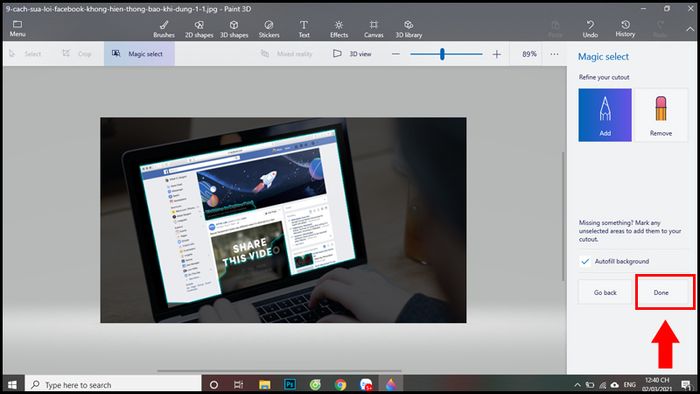Viewport: 700px width, 394px height.
Task: Select the Remove refine mode
Action: (661, 115)
